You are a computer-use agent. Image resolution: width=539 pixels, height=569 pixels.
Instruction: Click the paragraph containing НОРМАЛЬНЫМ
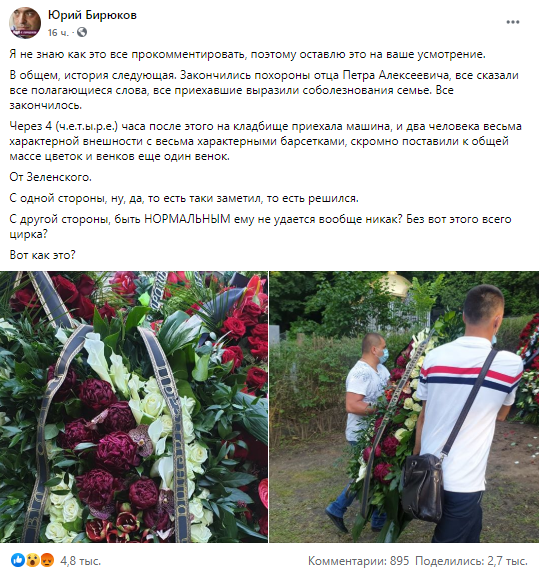click(260, 226)
